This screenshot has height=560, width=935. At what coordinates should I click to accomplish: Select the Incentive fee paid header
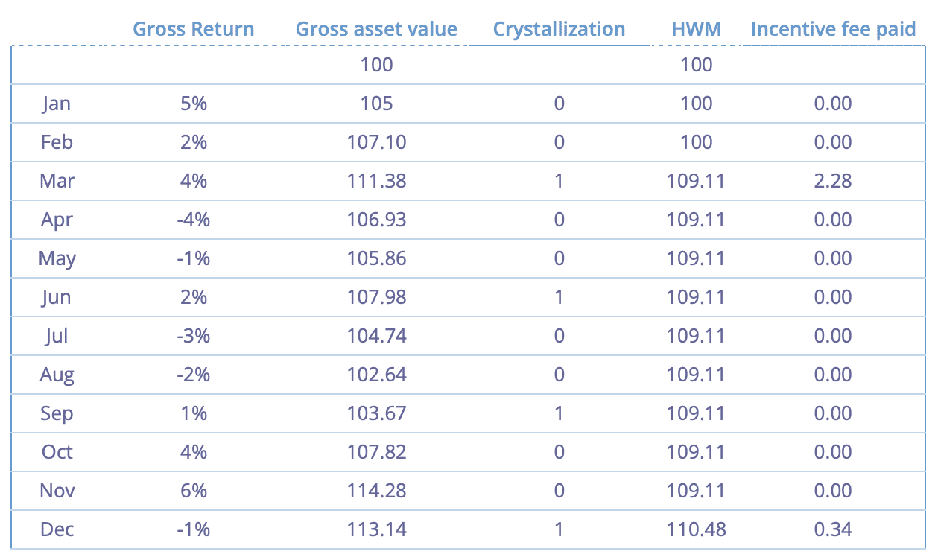pyautogui.click(x=833, y=29)
